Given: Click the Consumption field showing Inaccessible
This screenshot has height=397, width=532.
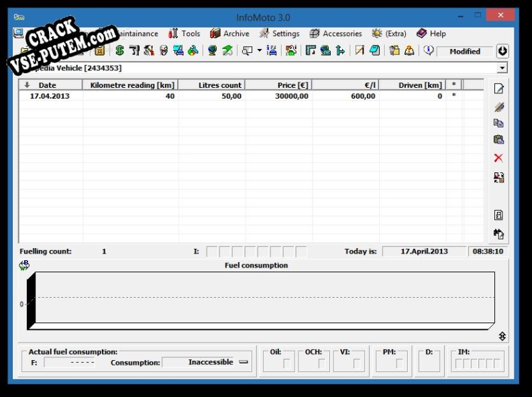Looking at the screenshot, I should tap(199, 362).
